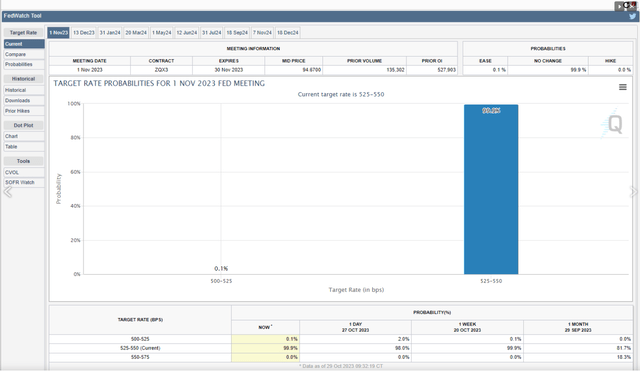Select the 31 Jan24 meeting tab
This screenshot has width=640, height=371.
point(110,33)
